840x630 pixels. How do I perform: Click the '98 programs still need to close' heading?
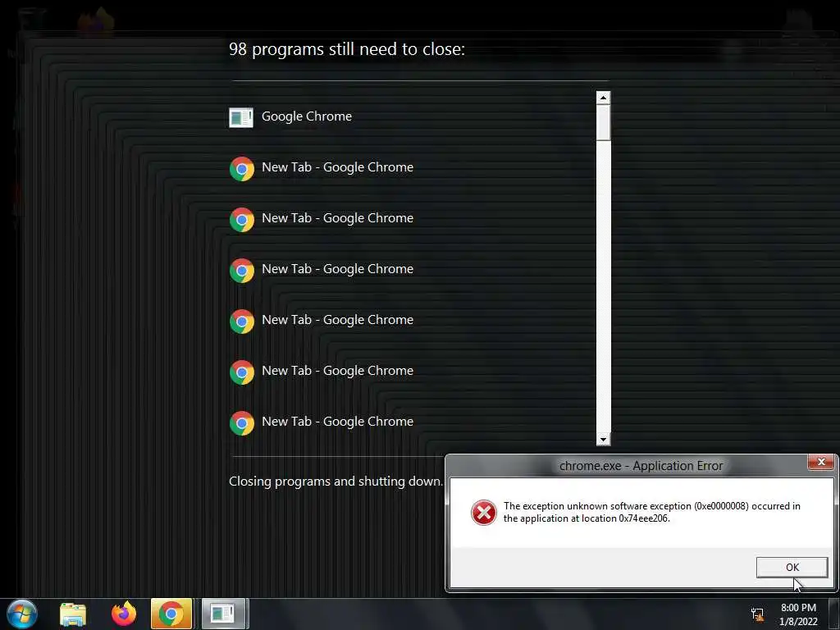[347, 49]
